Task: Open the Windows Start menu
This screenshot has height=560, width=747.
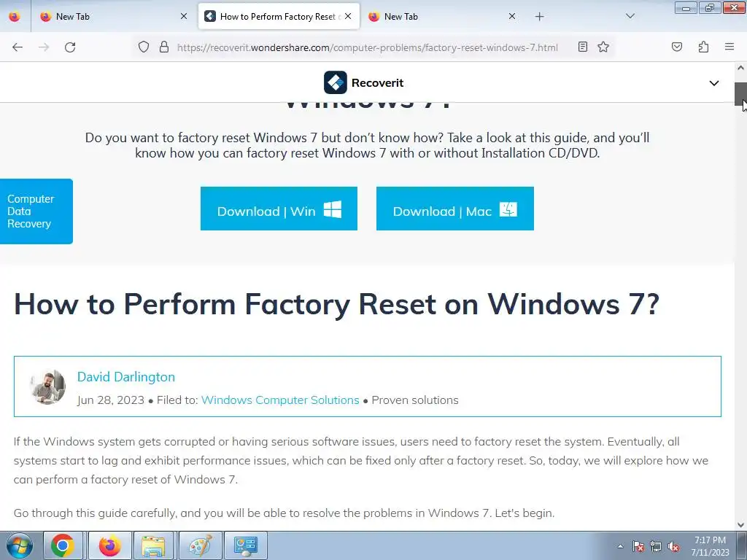Action: [20, 545]
